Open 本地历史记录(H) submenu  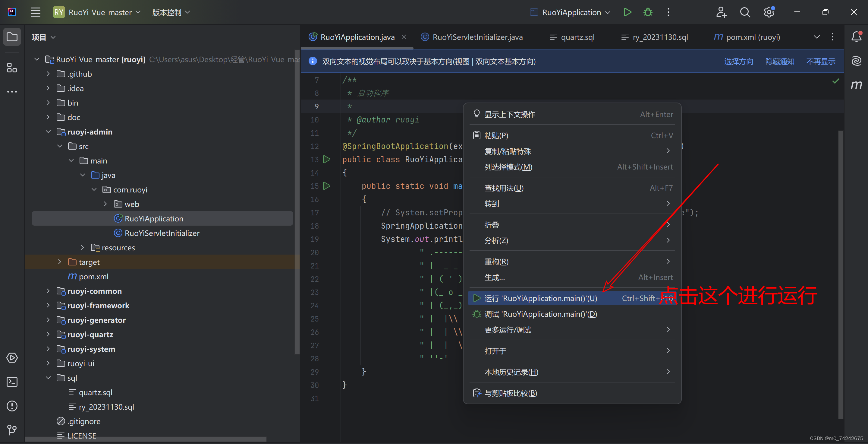coord(572,372)
